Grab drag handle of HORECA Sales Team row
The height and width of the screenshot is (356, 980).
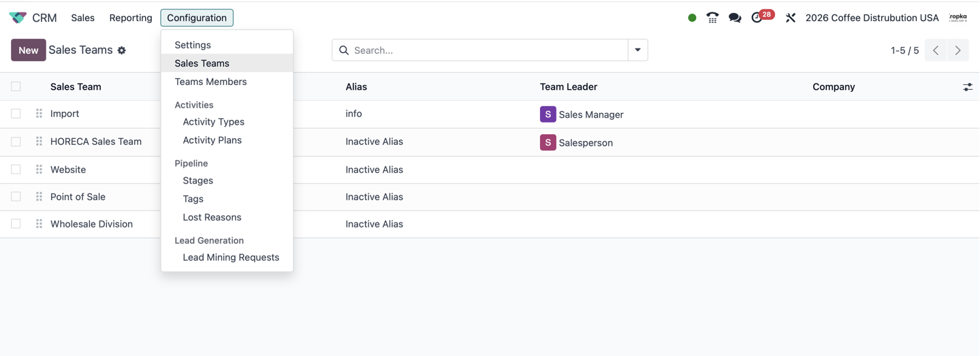[x=39, y=142]
